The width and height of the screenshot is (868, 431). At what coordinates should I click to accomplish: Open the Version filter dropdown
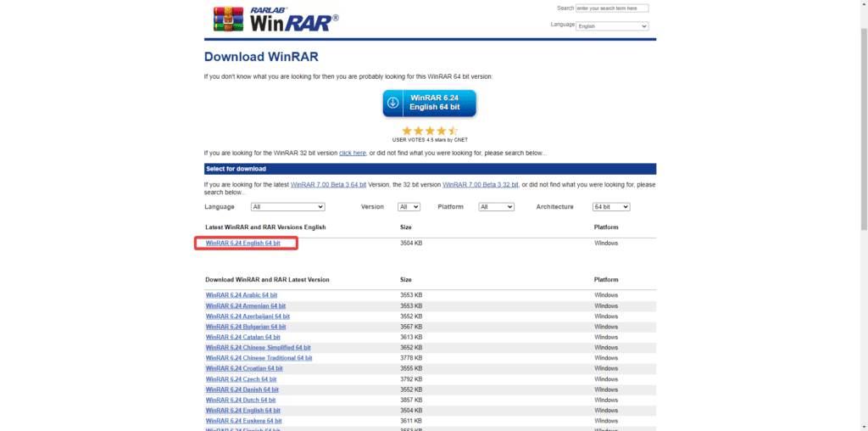[x=409, y=207]
